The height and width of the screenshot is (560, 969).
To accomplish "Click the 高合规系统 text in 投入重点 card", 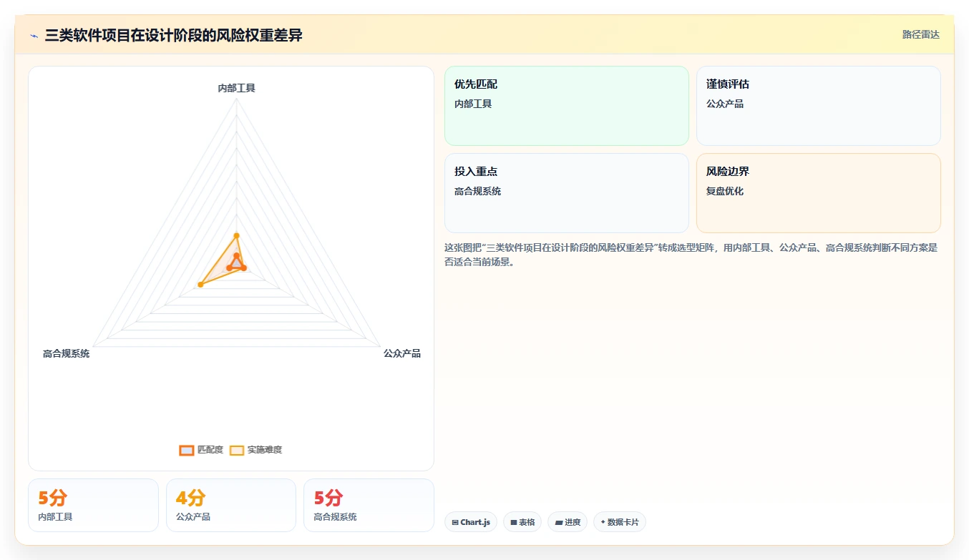I will click(477, 191).
